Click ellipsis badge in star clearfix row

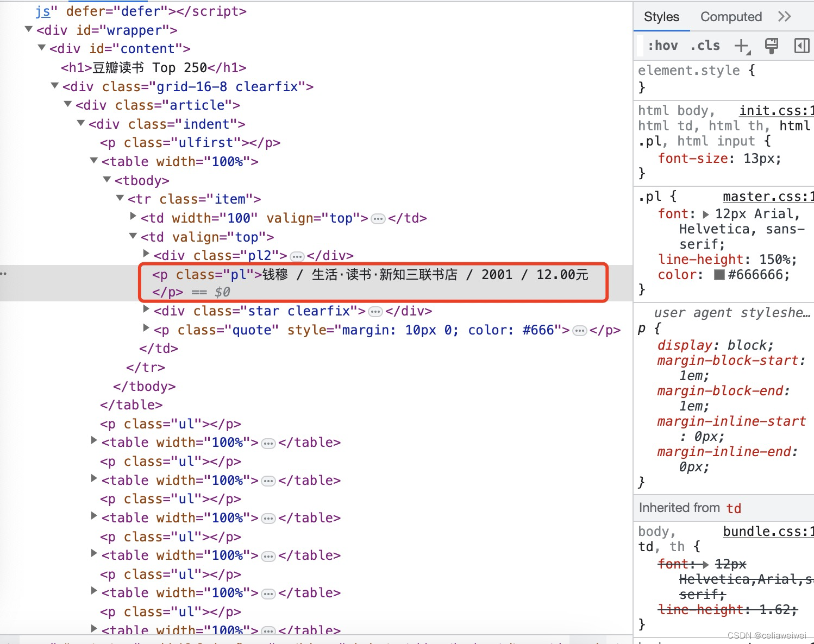click(x=375, y=312)
